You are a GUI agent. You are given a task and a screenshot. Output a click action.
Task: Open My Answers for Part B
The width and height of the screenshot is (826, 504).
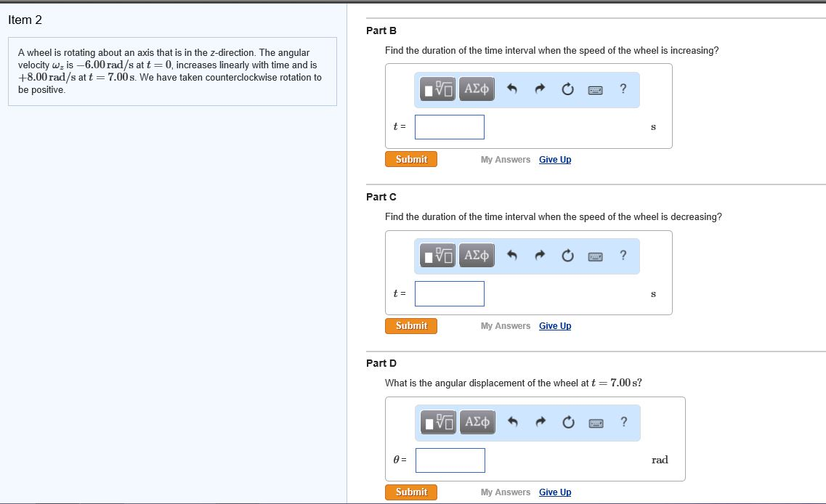[505, 160]
